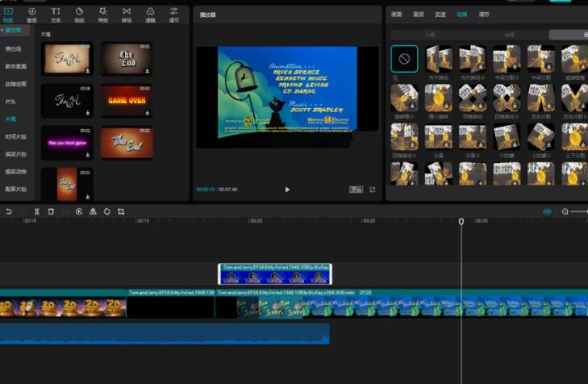This screenshot has height=384, width=588.
Task: Download the gothic 'The End' clip
Action: [148, 70]
